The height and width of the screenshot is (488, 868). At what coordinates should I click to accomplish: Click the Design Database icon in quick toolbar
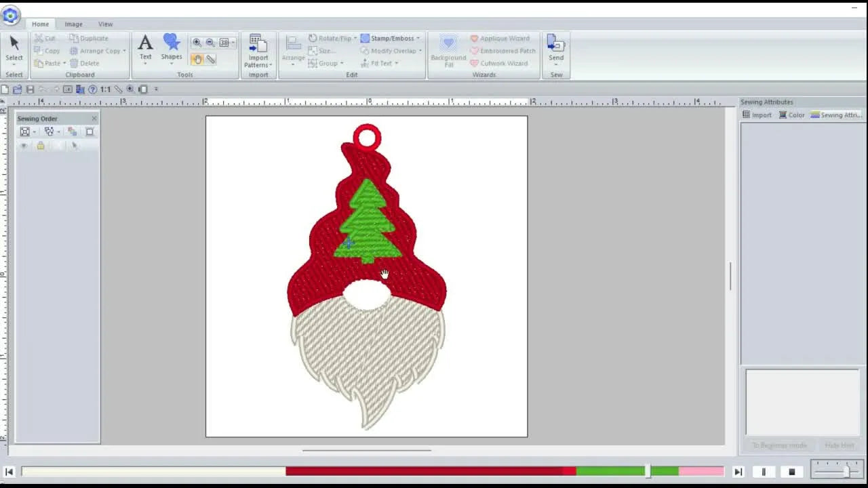[80, 89]
